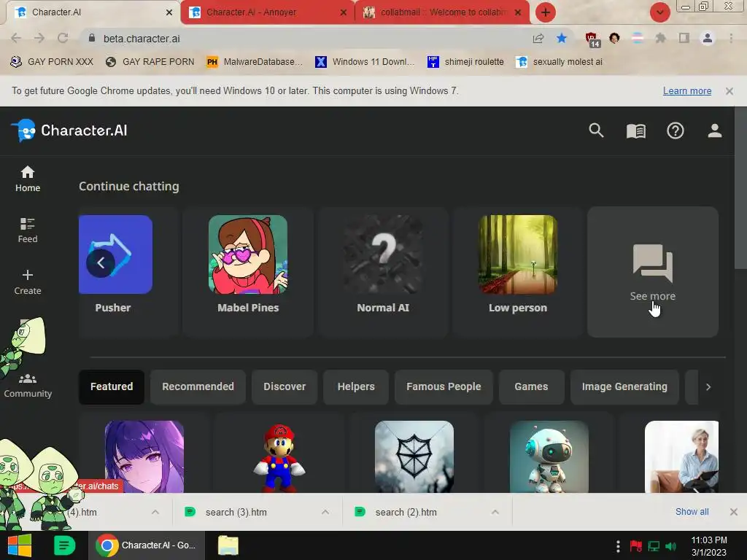The height and width of the screenshot is (560, 747).
Task: Switch to the Character.AI - Annoyer tab
Action: pos(268,12)
